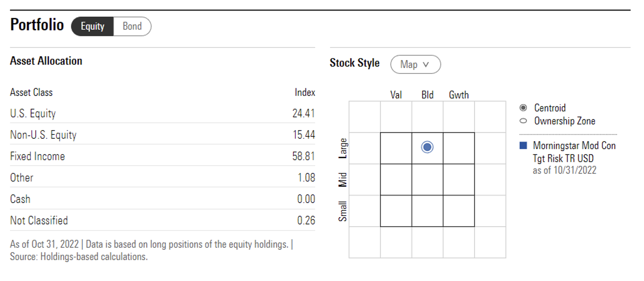Click the Centroid legend icon
644x281 pixels.
[523, 108]
